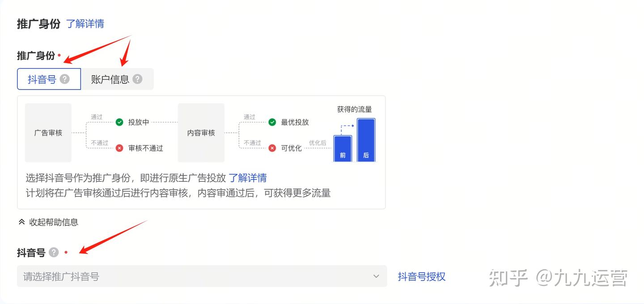Image resolution: width=644 pixels, height=304 pixels.
Task: Click 内容审核 box in flow diagram
Action: point(201,133)
